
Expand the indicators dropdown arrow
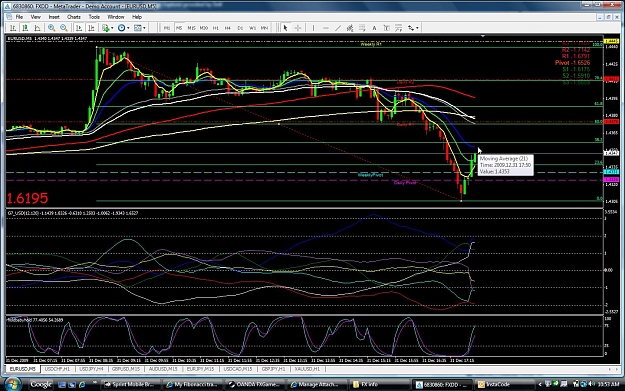pos(112,28)
